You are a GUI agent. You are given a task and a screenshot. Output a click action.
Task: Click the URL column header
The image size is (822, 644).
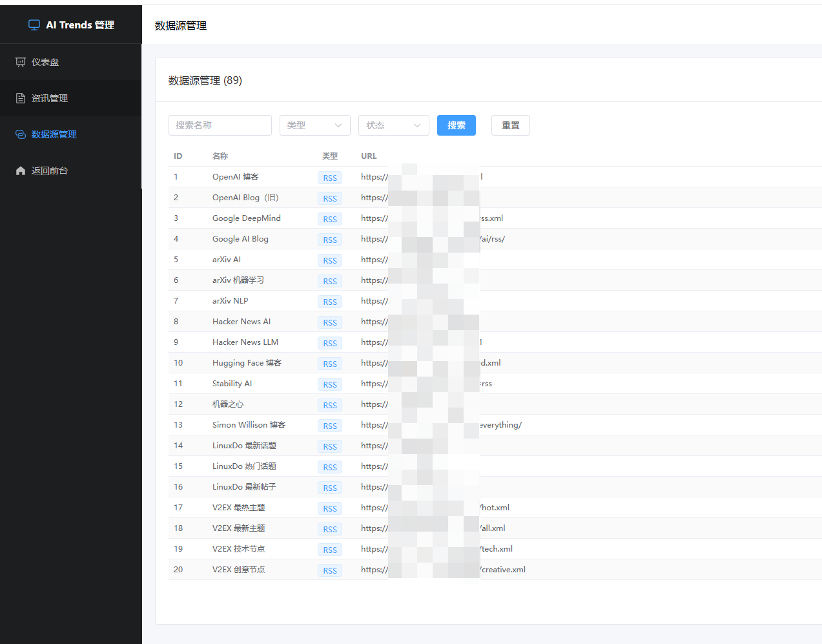[x=369, y=156]
